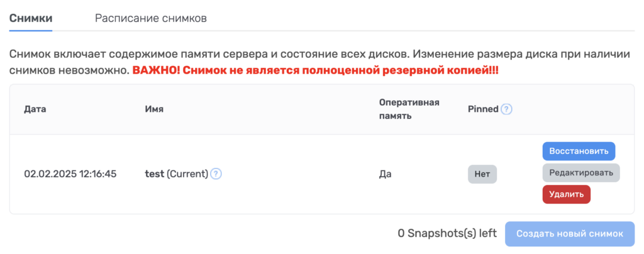Click Создать новый снимок button
This screenshot has width=644, height=254.
[570, 234]
